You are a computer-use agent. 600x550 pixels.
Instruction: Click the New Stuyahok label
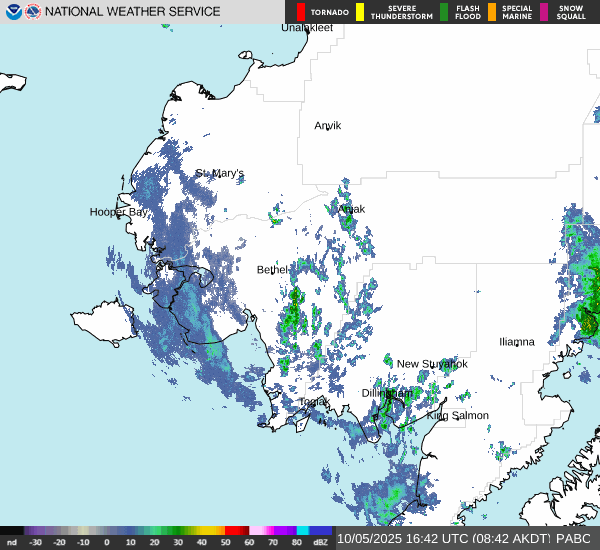(x=432, y=364)
